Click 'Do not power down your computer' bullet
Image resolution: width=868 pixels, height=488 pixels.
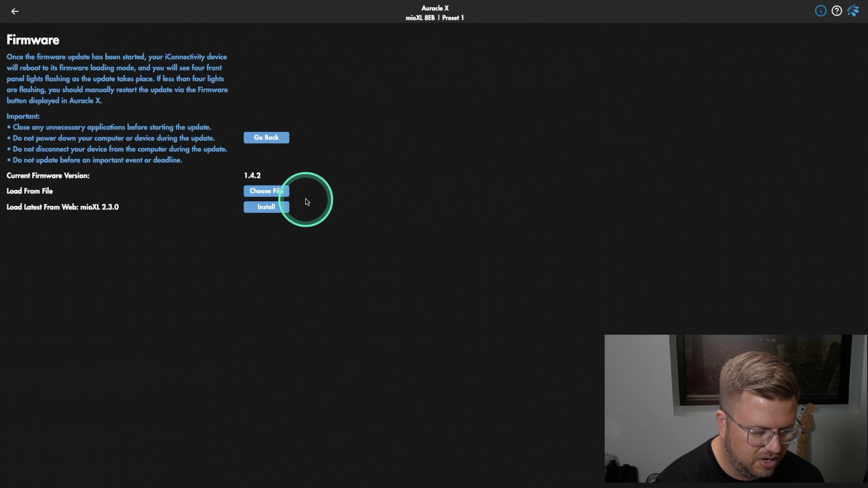point(111,138)
